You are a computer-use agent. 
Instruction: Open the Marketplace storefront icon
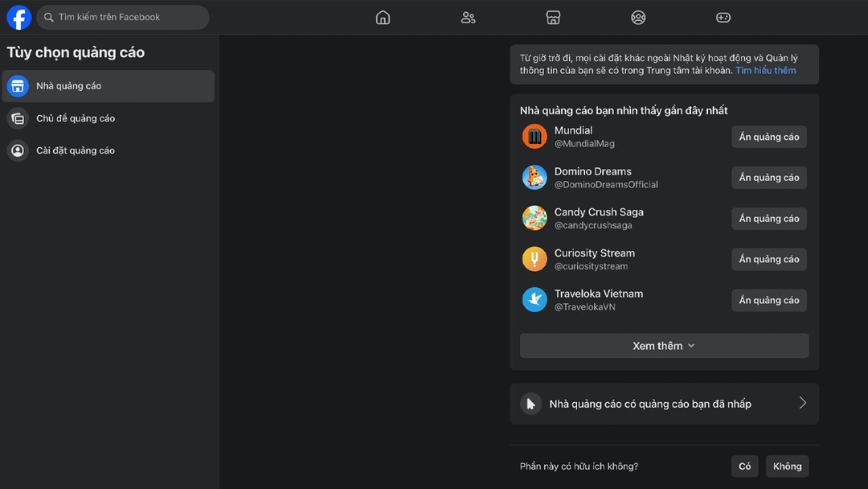pyautogui.click(x=553, y=18)
